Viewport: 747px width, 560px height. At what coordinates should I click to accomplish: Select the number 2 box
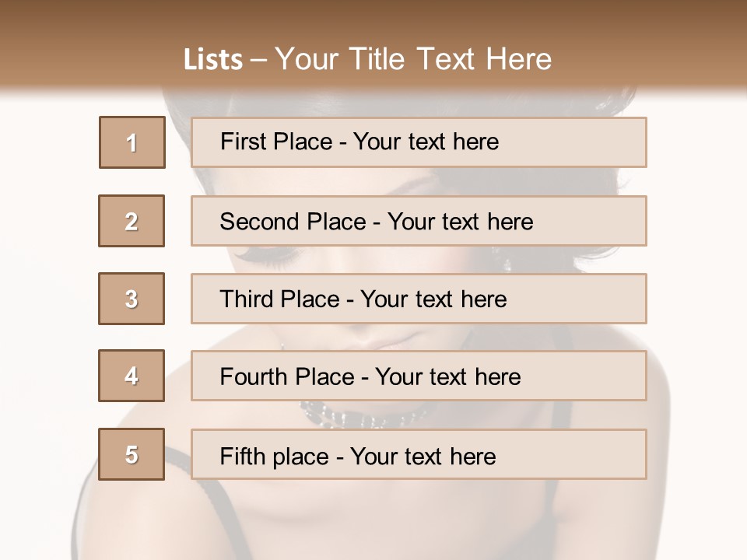(132, 221)
